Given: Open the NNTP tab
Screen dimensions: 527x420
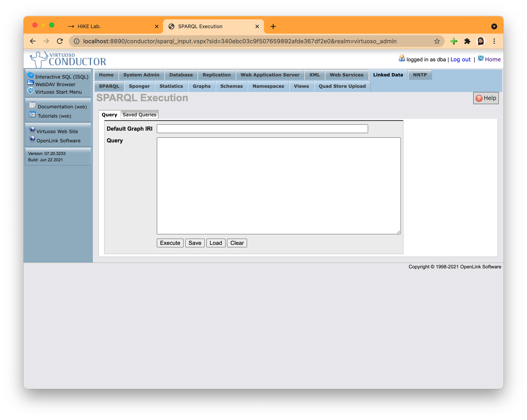Looking at the screenshot, I should (x=420, y=75).
